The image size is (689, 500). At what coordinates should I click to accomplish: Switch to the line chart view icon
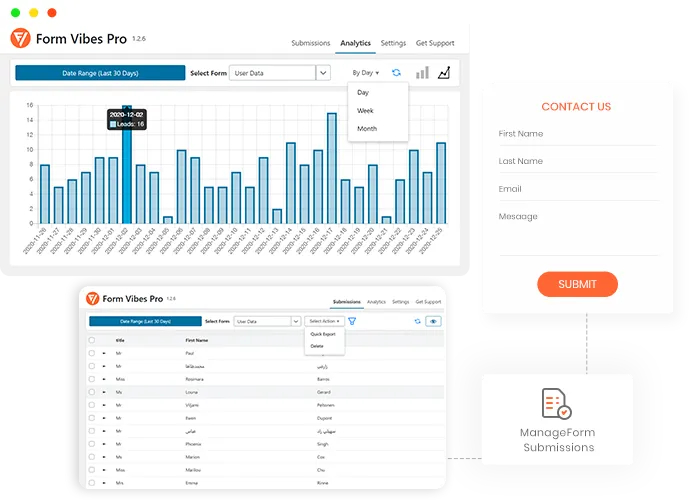click(x=444, y=73)
